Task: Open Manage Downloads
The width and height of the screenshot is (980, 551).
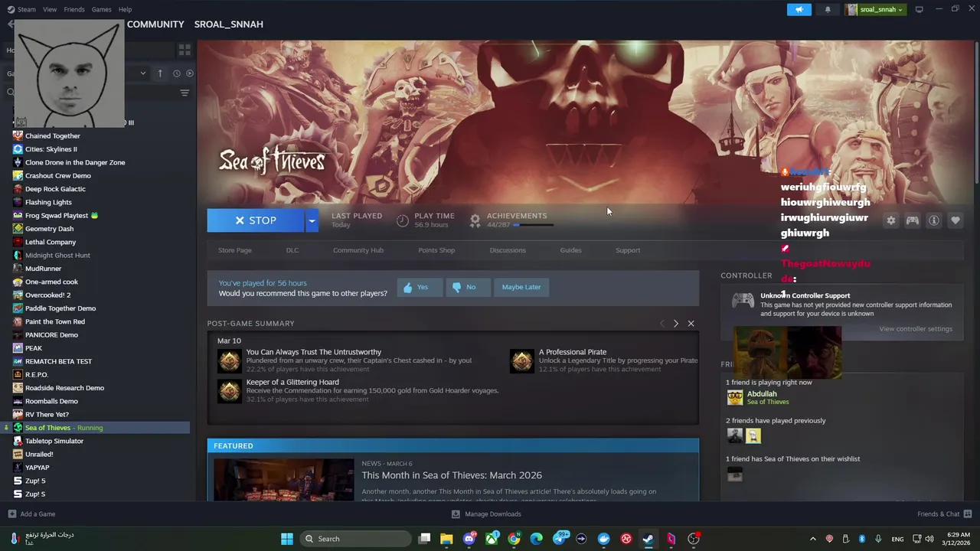Action: click(x=486, y=514)
